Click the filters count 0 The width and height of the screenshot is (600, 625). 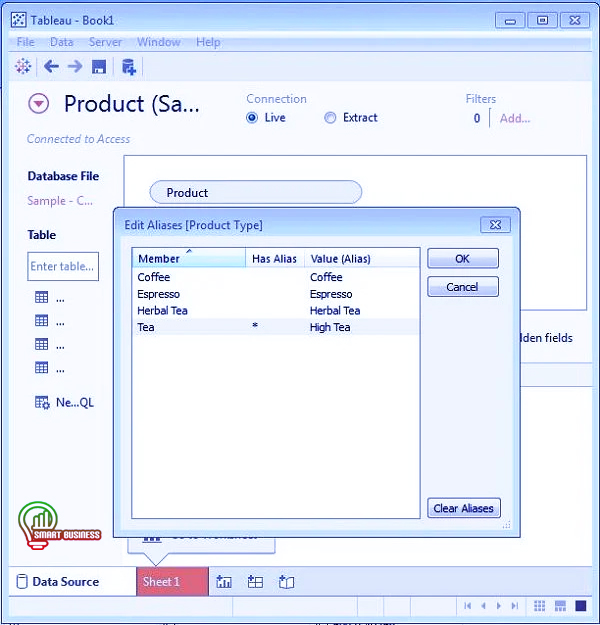point(477,118)
